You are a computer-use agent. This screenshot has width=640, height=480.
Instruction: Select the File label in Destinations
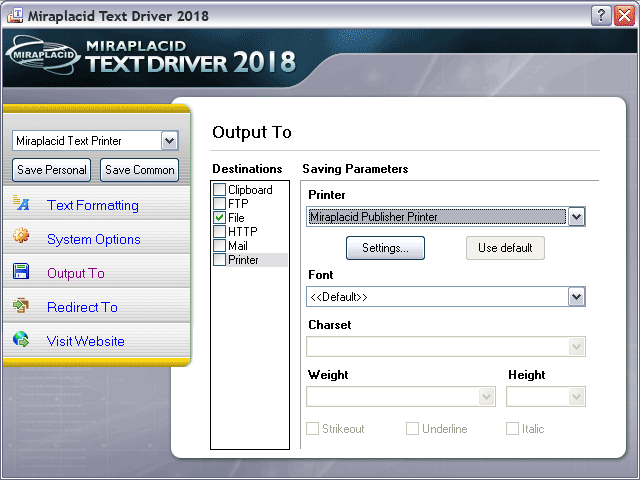point(236,218)
